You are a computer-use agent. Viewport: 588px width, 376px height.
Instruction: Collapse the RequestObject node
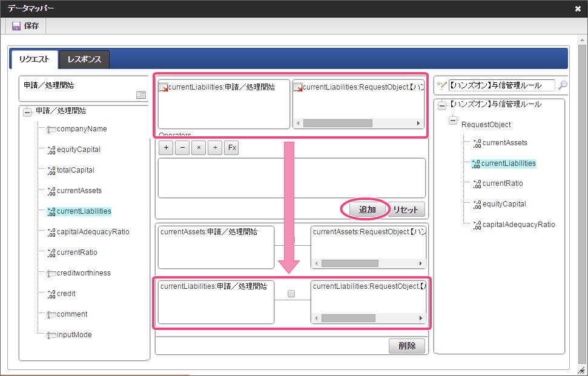tap(454, 120)
